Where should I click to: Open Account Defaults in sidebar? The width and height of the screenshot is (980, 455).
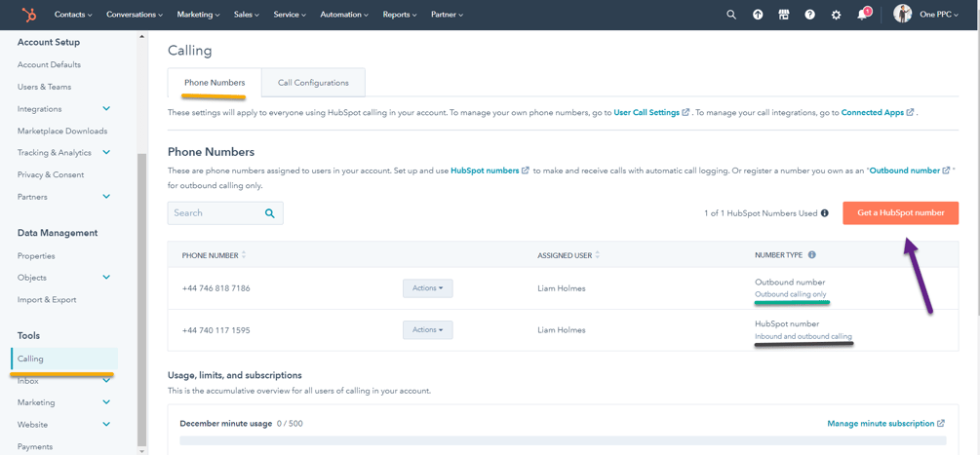[x=49, y=65]
